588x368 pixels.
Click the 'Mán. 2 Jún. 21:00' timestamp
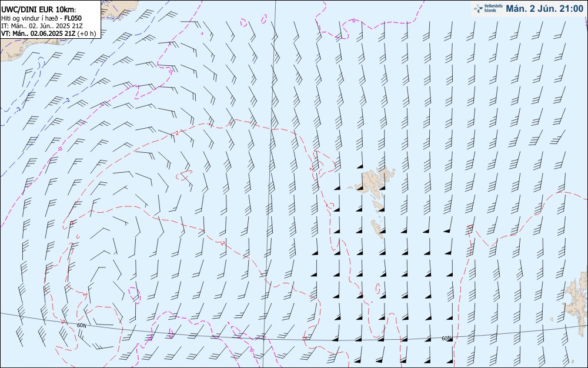coord(544,9)
